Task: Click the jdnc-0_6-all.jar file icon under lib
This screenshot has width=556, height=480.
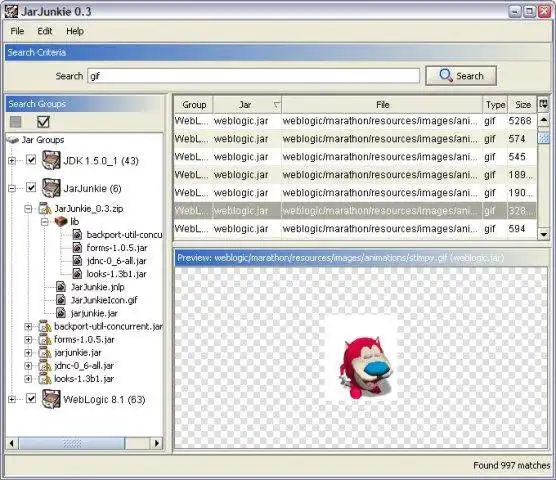Action: pos(77,261)
